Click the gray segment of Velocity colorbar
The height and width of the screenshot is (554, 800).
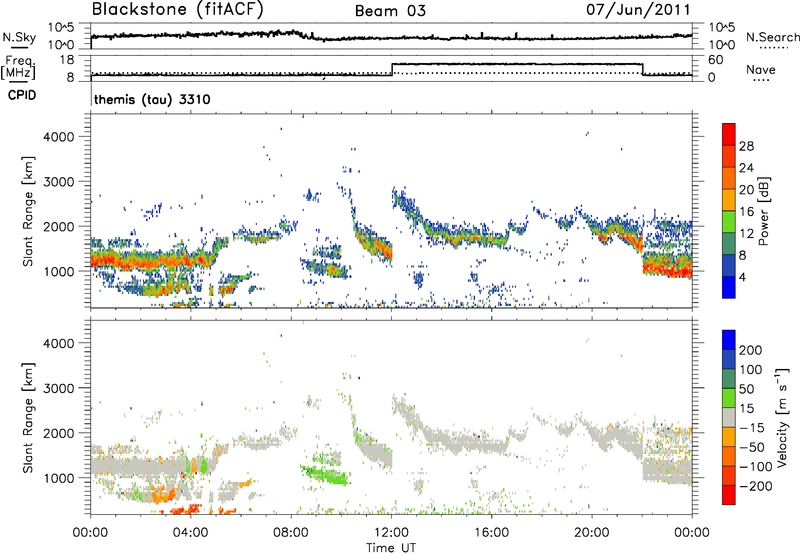point(729,417)
